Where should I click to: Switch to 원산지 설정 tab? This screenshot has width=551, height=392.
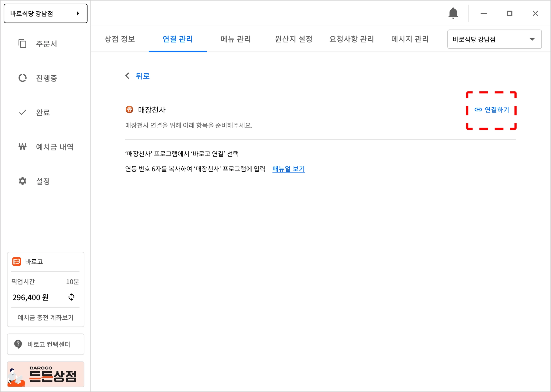[294, 39]
